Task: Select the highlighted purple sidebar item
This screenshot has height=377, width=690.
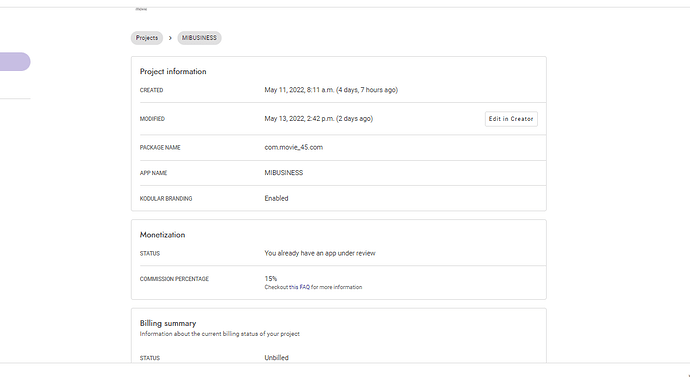Action: (x=15, y=62)
